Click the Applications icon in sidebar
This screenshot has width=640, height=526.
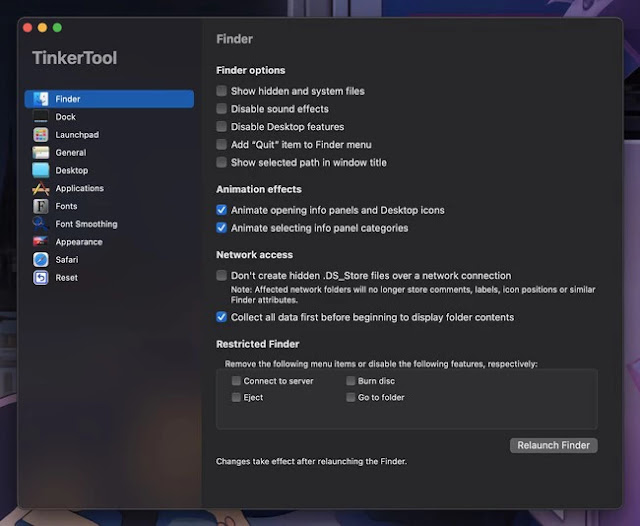(41, 188)
